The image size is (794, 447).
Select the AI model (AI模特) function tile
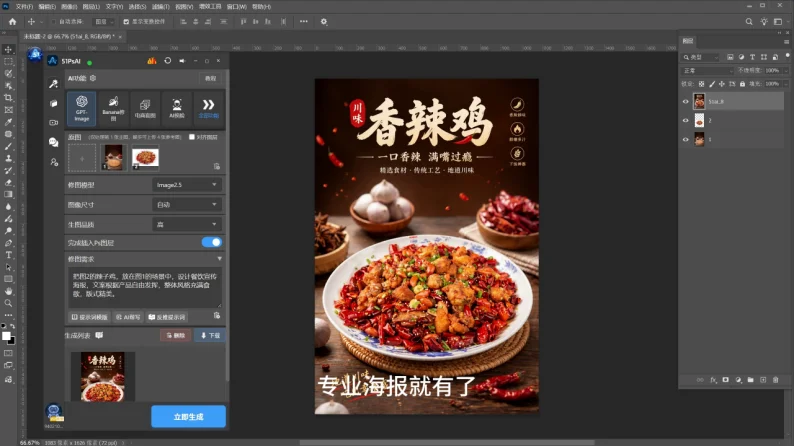(177, 108)
